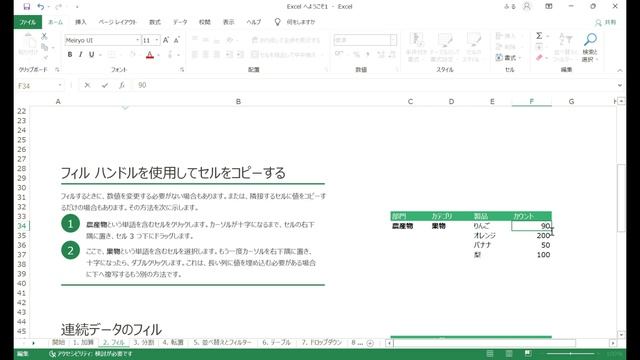Click the Decrease Font Size icon
The height and width of the screenshot is (360, 640).
click(x=176, y=40)
